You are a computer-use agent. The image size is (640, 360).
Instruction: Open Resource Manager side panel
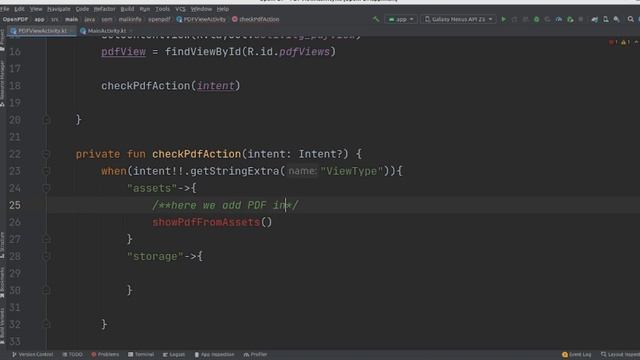click(x=2, y=84)
